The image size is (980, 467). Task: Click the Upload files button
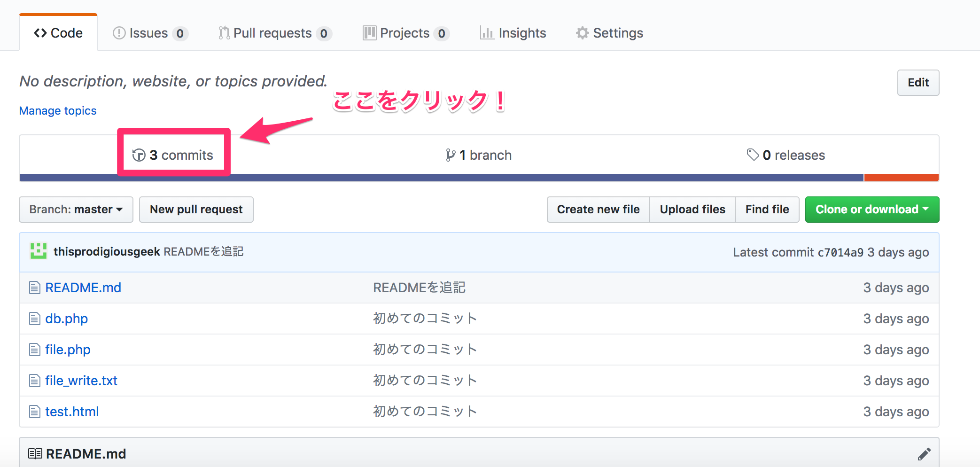(x=692, y=210)
